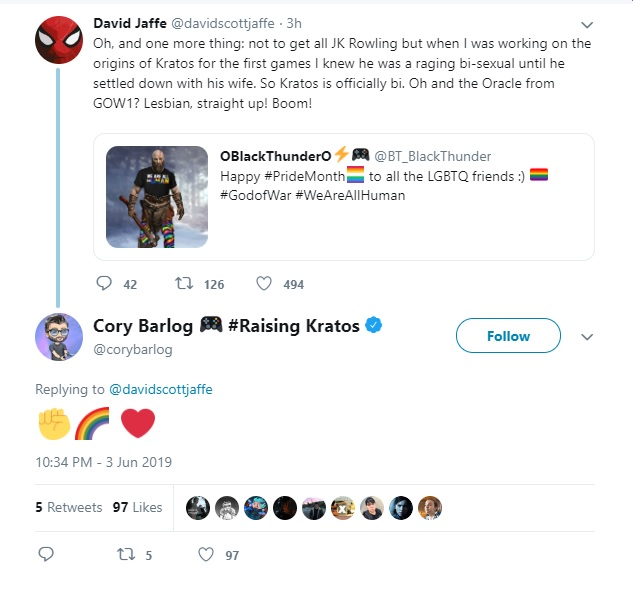Open more options chevron beside Follow button
The width and height of the screenshot is (633, 590).
pos(587,337)
